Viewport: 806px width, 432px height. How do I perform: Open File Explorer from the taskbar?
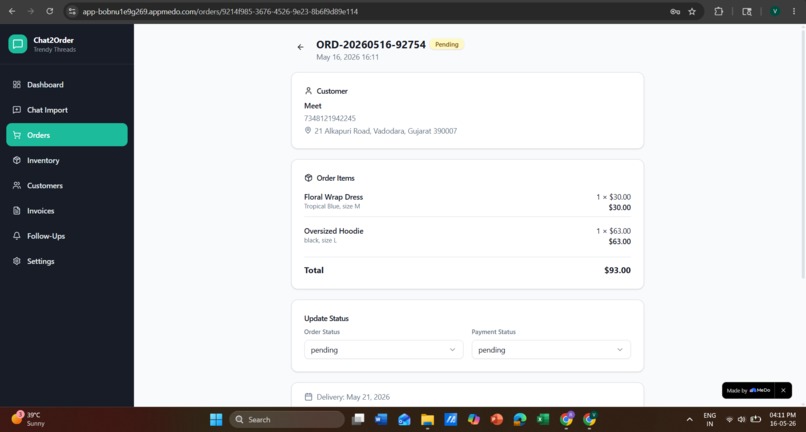click(x=427, y=420)
